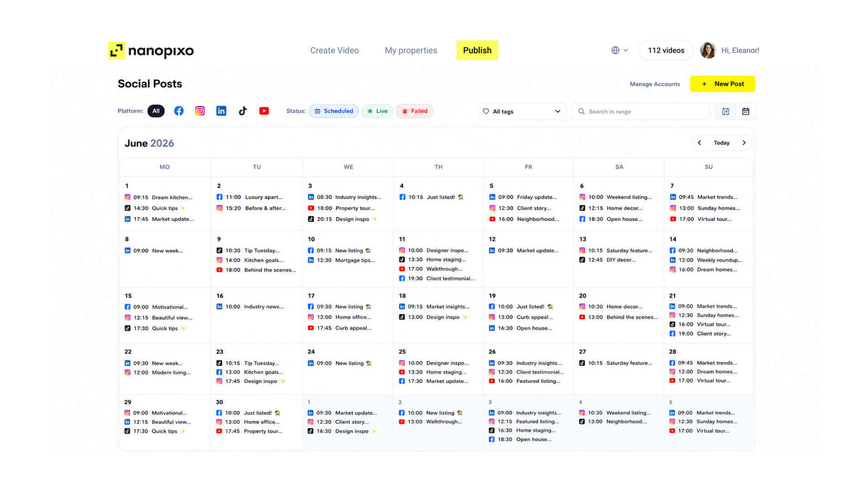The image size is (868, 489).
Task: Switch to the month calendar view icon
Action: point(745,112)
